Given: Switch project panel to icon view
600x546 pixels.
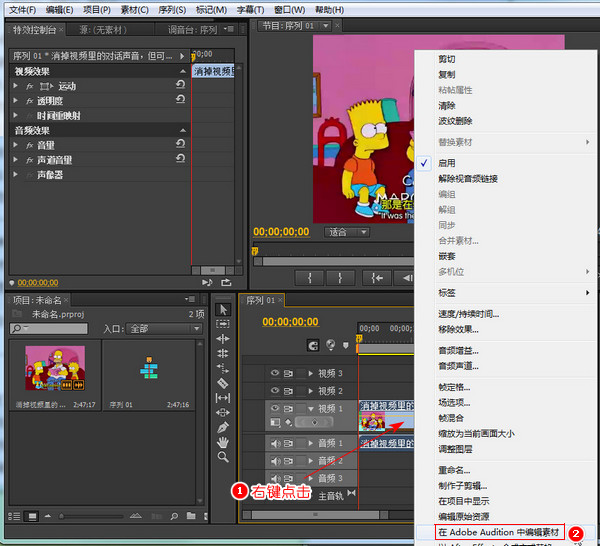Looking at the screenshot, I should tap(32, 517).
